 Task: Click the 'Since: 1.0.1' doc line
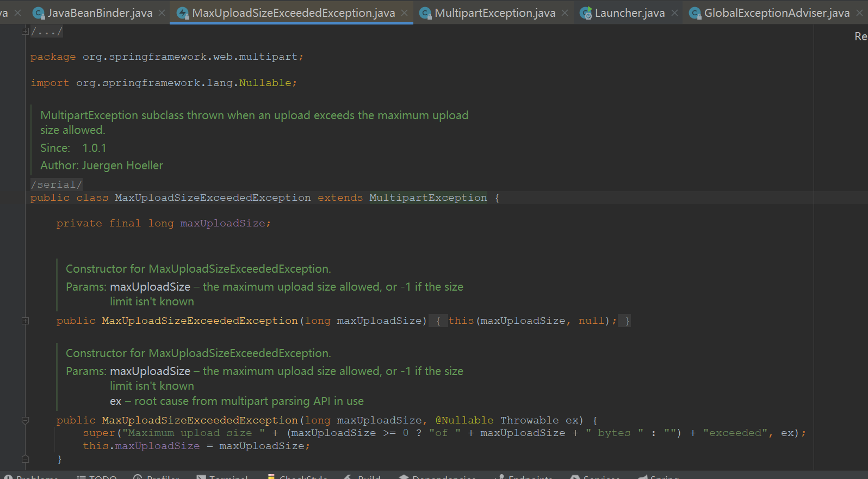pyautogui.click(x=73, y=148)
